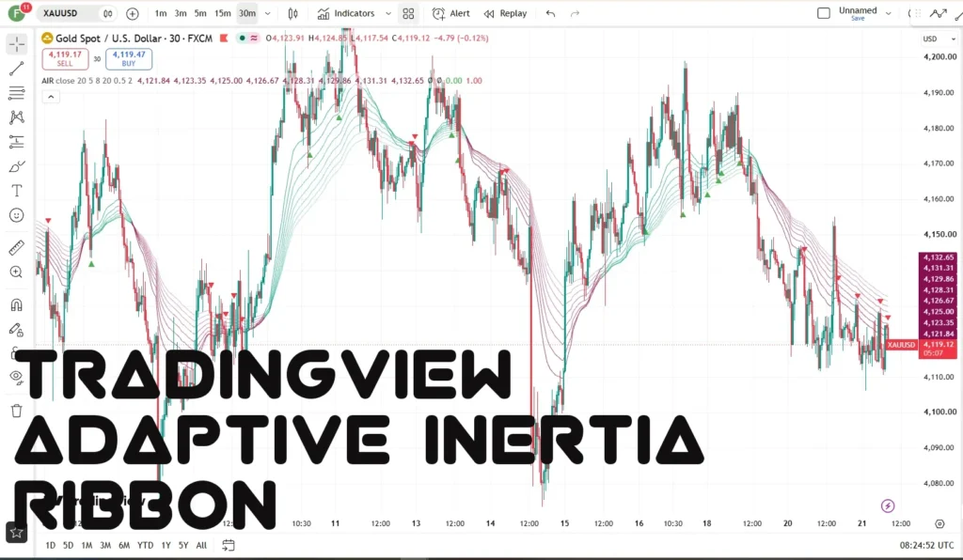This screenshot has height=560, width=963.
Task: Select the brush drawing tool
Action: coord(17,166)
